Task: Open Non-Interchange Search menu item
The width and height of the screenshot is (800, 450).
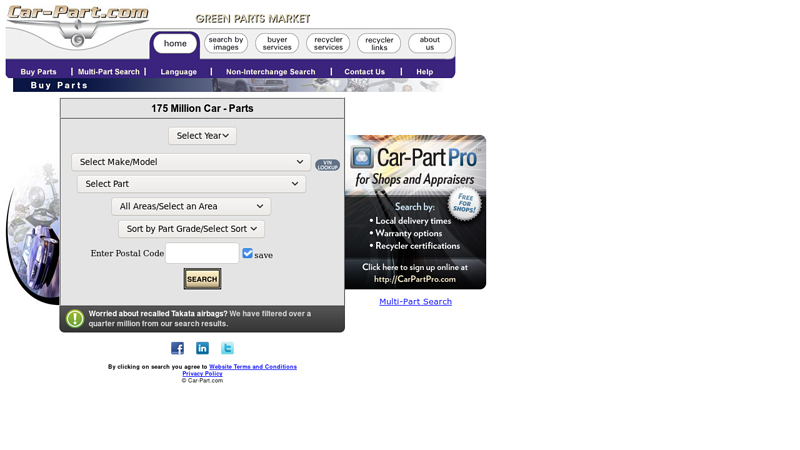Action: click(x=270, y=72)
